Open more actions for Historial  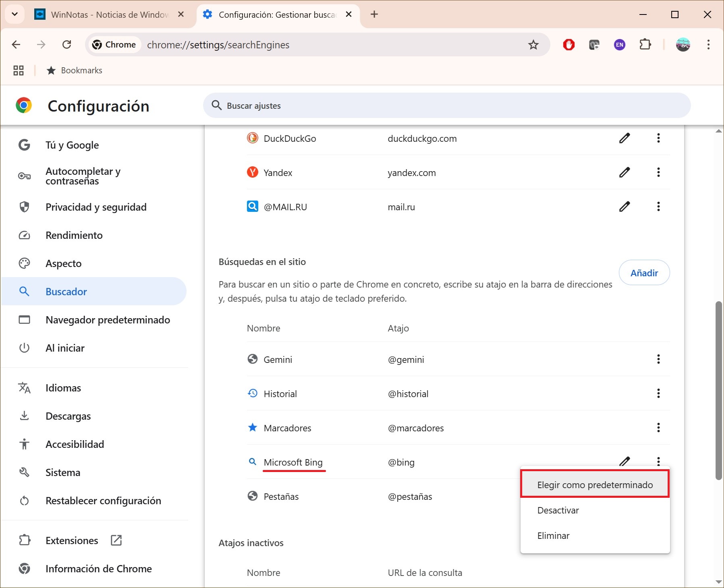(658, 393)
